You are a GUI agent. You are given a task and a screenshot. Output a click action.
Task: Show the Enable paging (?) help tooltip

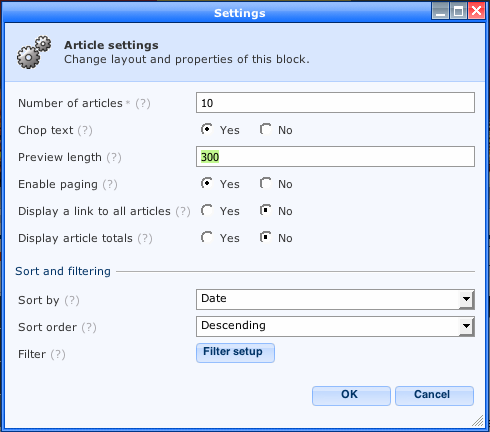point(110,184)
